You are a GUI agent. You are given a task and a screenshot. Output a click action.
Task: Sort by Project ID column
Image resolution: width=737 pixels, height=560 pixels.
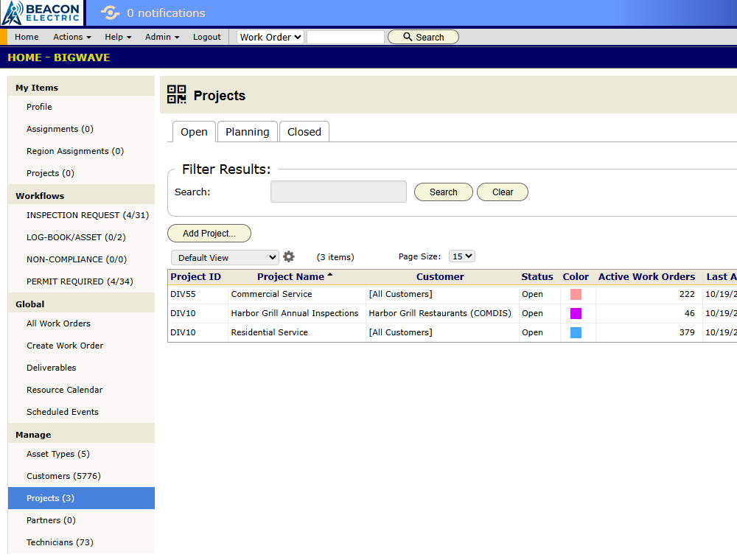click(195, 277)
